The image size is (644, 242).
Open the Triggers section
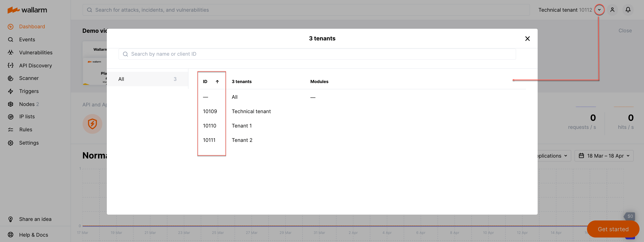tap(29, 91)
